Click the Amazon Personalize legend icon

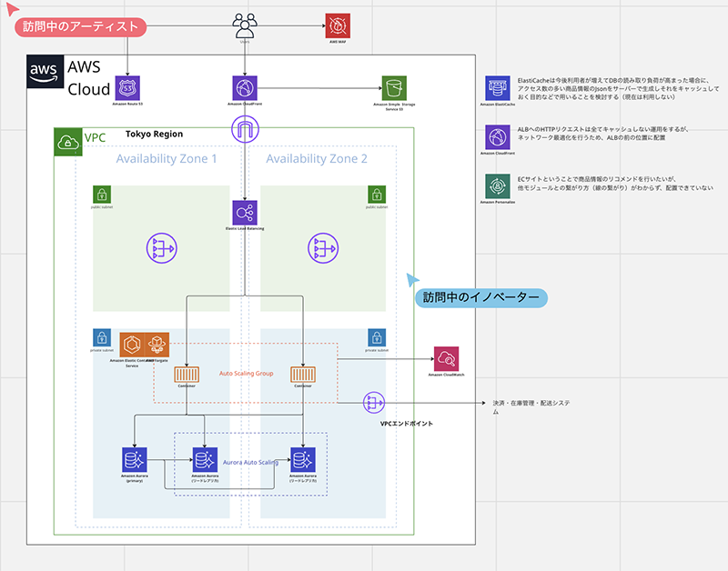(498, 186)
